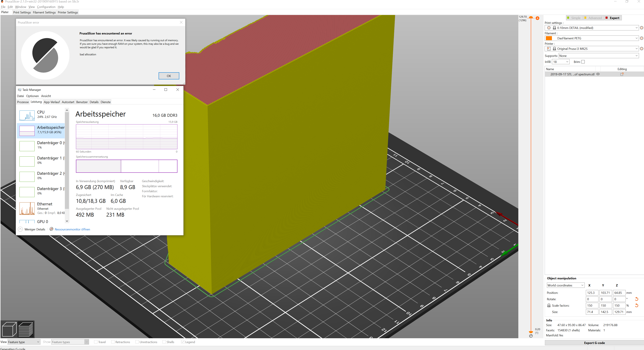Open Printer settings gear icon beside Prusa i3 MK2S
Viewport: 644px width, 350px height.
[641, 49]
